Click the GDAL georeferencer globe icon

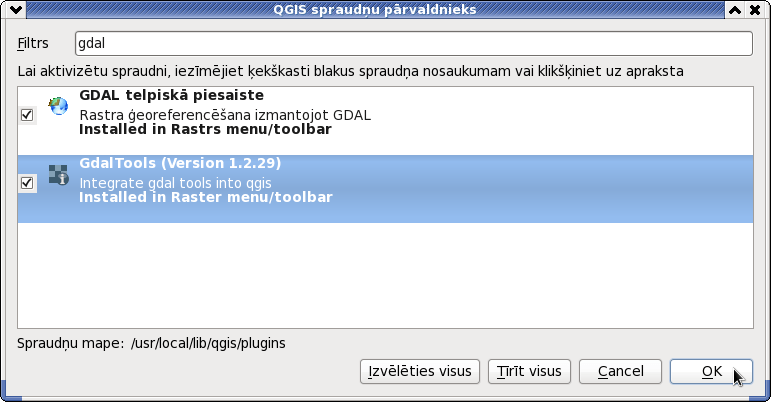point(59,106)
